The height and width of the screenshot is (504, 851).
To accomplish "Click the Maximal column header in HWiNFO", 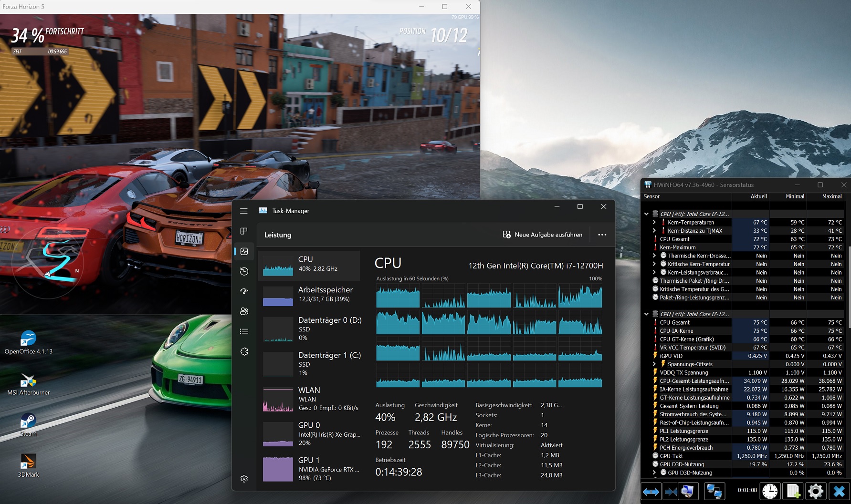I will [x=826, y=196].
